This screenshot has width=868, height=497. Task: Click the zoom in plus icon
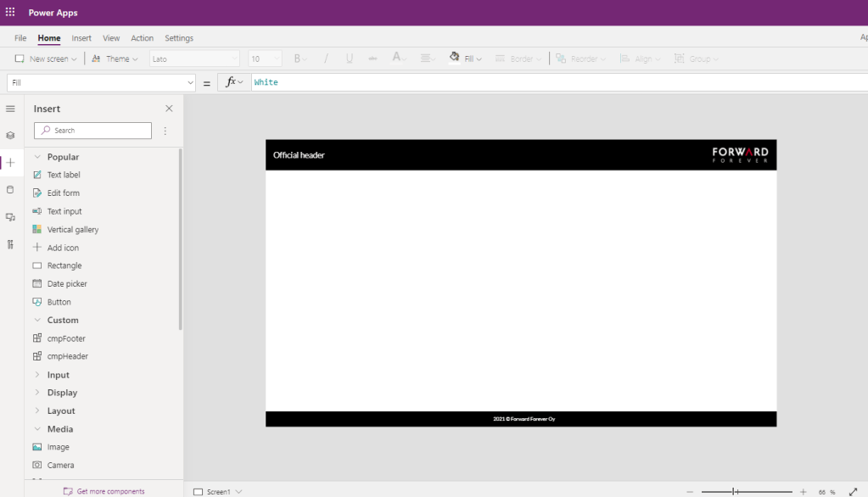coord(803,492)
